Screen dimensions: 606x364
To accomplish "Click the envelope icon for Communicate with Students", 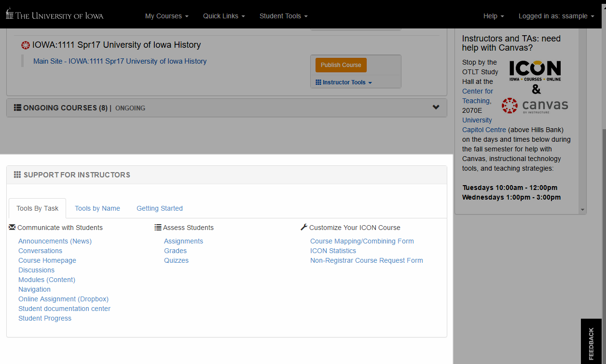I will 12,227.
